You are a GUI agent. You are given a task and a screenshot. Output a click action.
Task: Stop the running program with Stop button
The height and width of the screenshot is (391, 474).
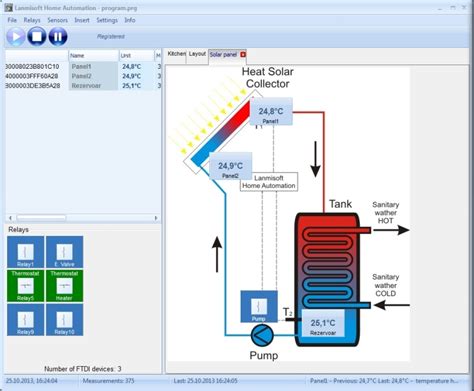(x=37, y=36)
